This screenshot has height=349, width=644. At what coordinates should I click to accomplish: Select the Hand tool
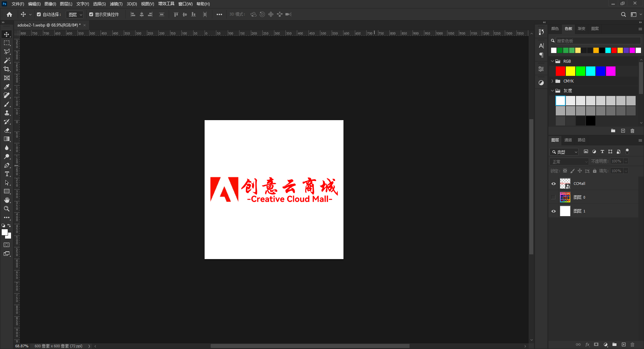(x=7, y=200)
